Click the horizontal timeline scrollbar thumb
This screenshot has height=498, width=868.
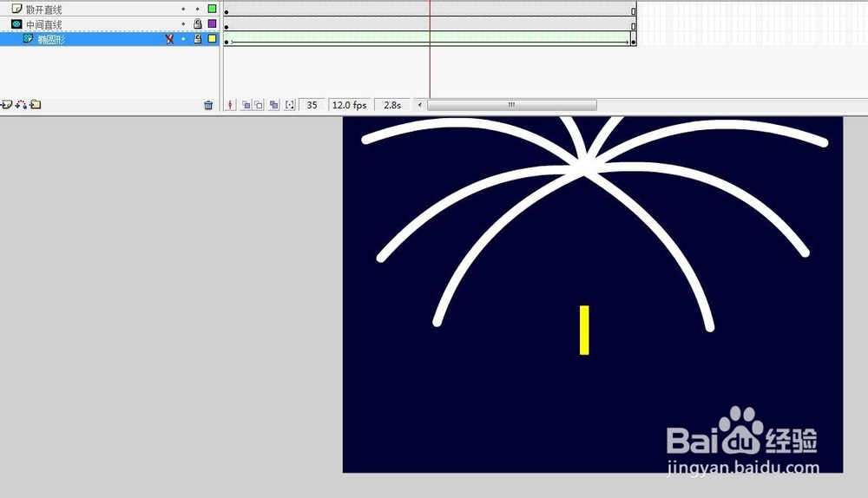coord(512,105)
